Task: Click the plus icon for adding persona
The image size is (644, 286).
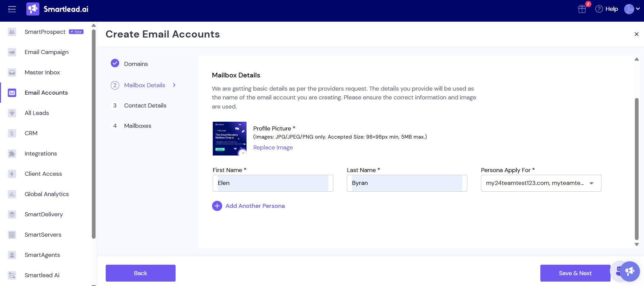Action: [x=217, y=206]
